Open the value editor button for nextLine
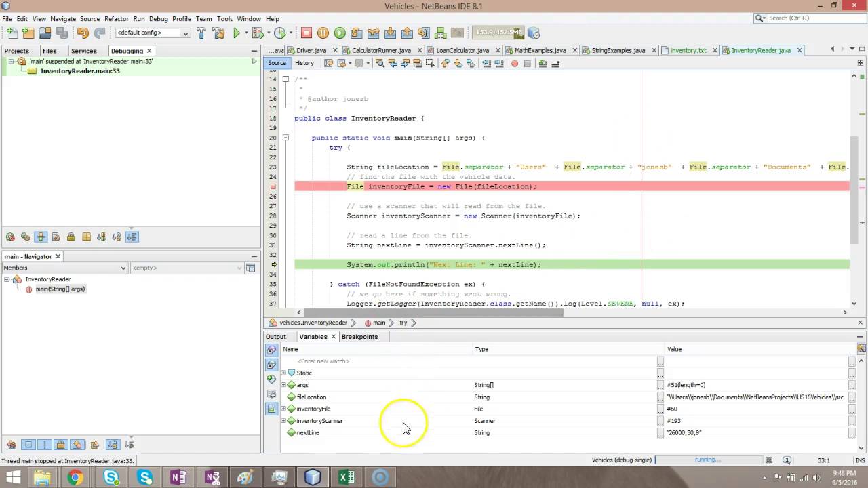 (852, 432)
